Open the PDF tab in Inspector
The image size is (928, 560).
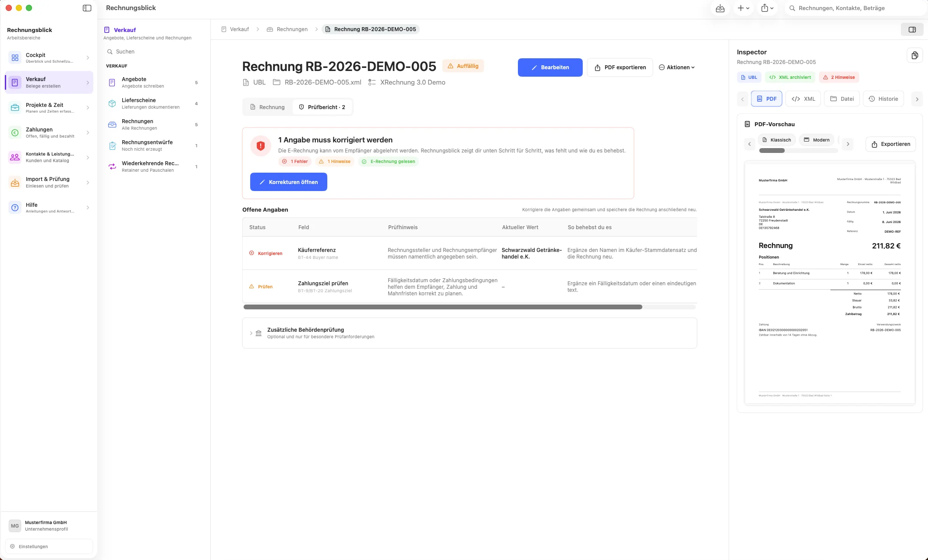click(x=767, y=99)
